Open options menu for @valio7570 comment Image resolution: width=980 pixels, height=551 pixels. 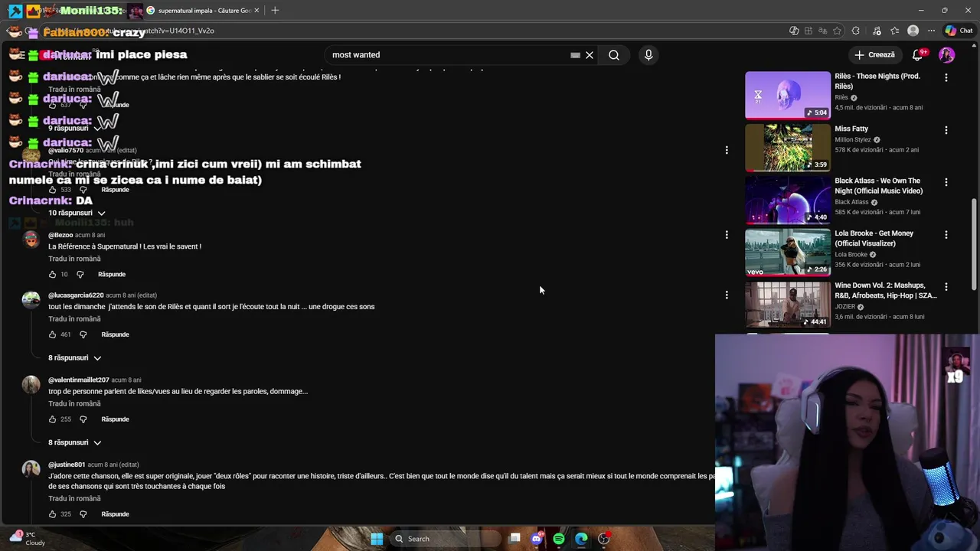pyautogui.click(x=727, y=150)
